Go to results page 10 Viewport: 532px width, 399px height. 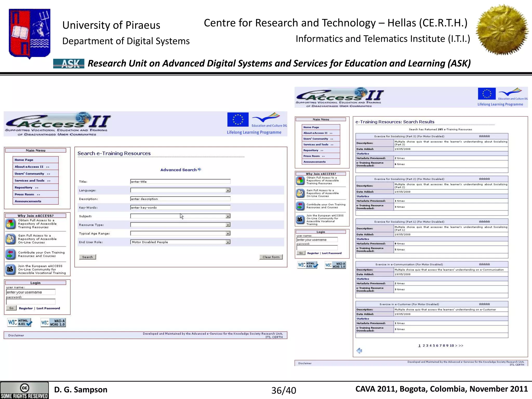(452, 345)
